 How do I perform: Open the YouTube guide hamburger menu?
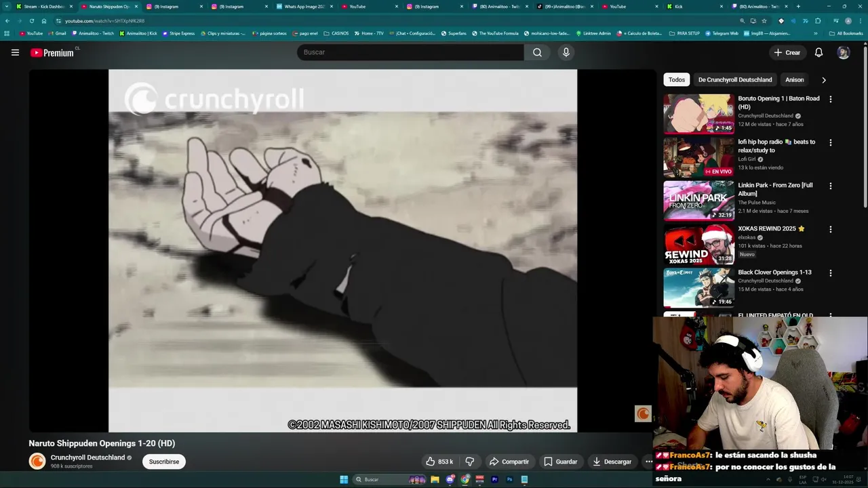point(15,52)
